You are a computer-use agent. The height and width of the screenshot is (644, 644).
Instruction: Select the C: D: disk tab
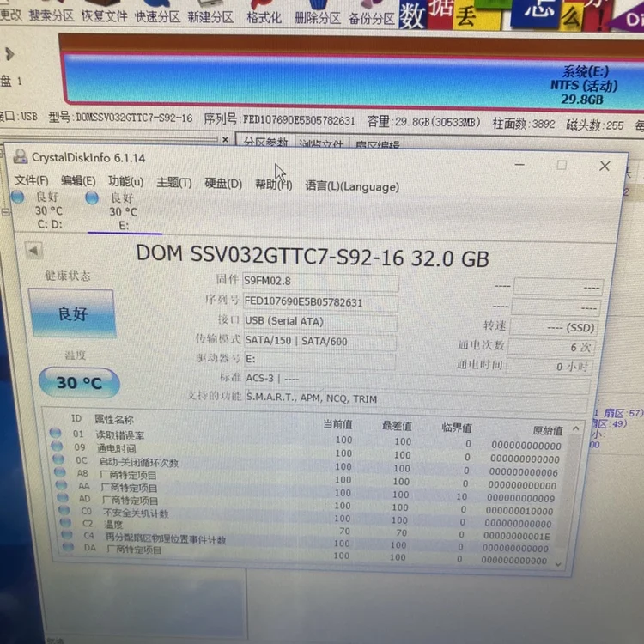49,210
